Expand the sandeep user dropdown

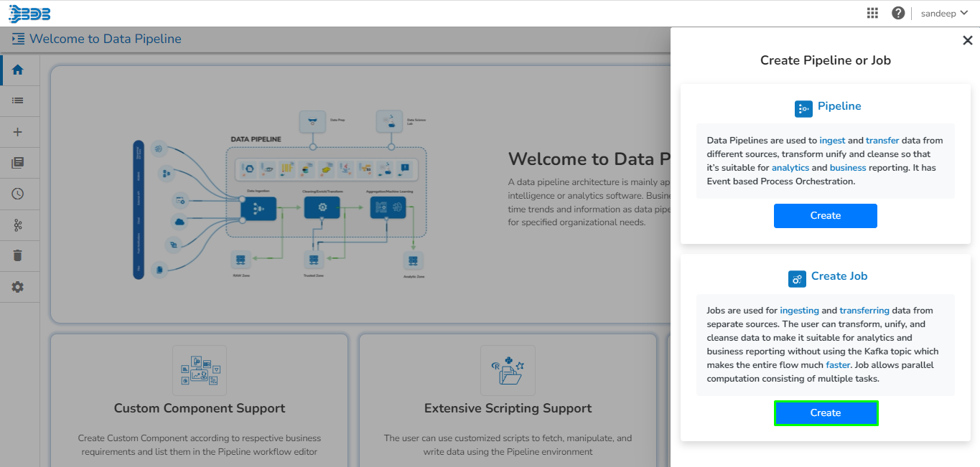(944, 13)
